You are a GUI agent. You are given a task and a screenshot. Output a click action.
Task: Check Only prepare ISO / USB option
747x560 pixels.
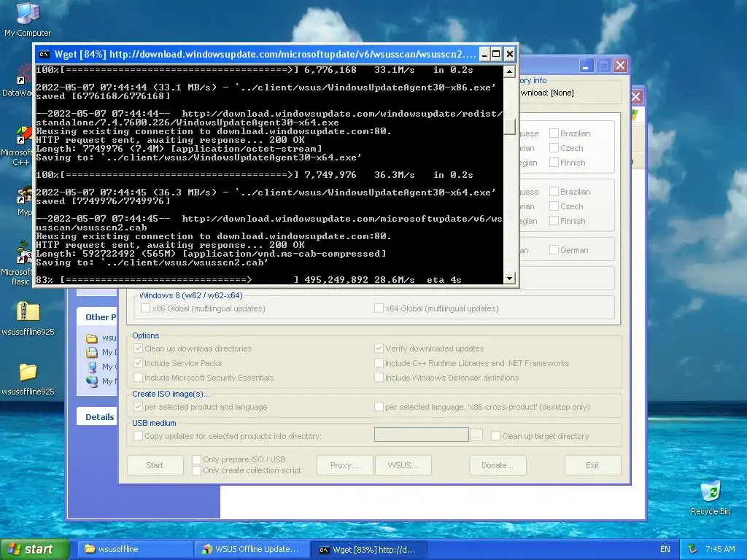[x=196, y=459]
